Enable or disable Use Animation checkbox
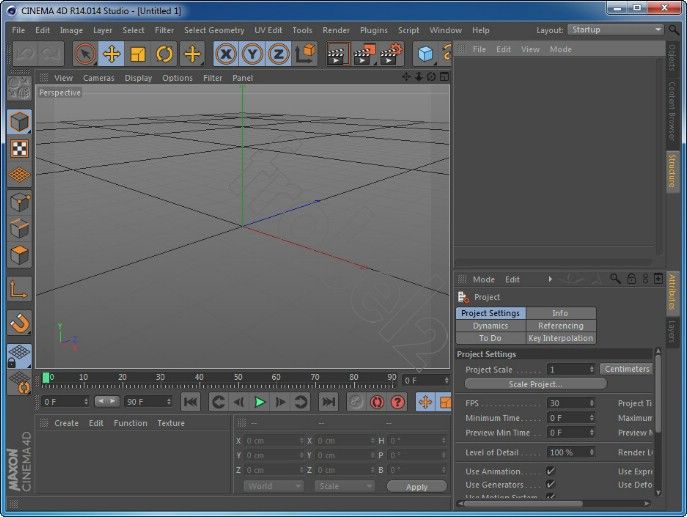Viewport: 687px width, 517px height. click(x=550, y=471)
